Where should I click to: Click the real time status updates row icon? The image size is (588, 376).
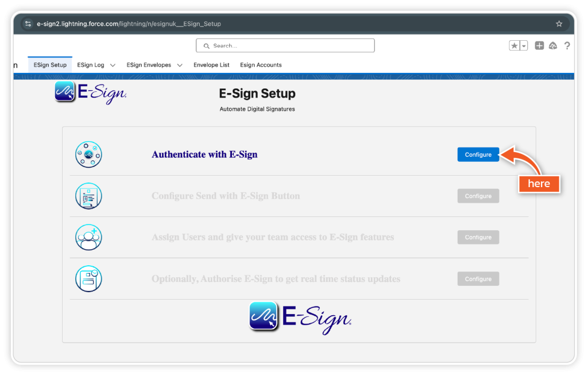click(x=88, y=279)
